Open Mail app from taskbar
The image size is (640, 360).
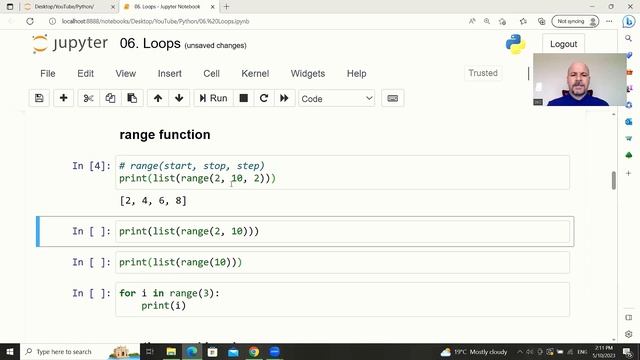(233, 352)
